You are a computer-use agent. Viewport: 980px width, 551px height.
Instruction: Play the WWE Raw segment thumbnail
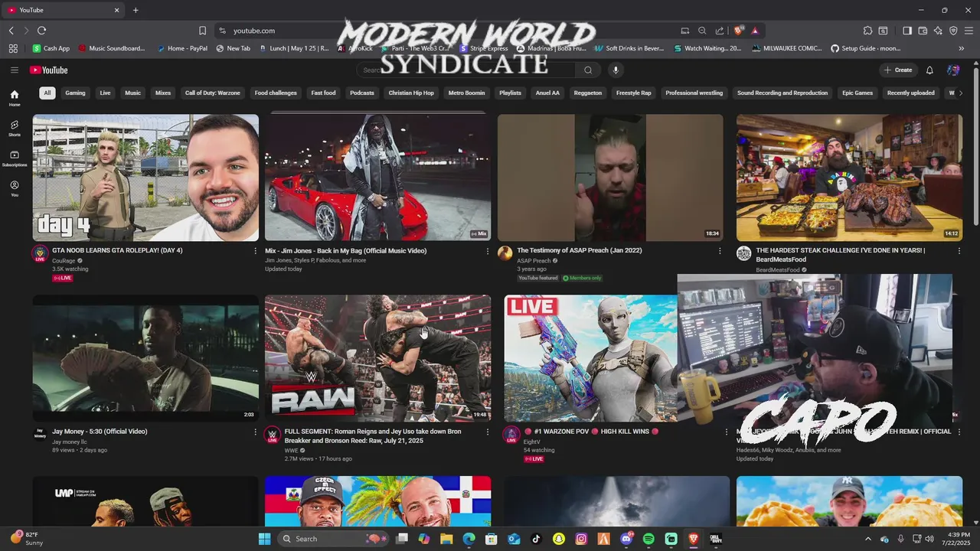pos(377,358)
